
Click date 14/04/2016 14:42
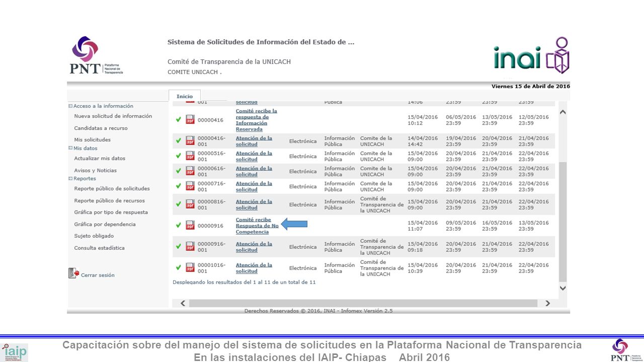click(423, 141)
